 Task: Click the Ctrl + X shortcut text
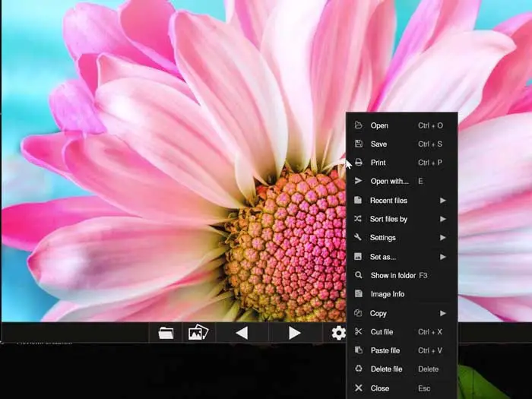coord(430,332)
